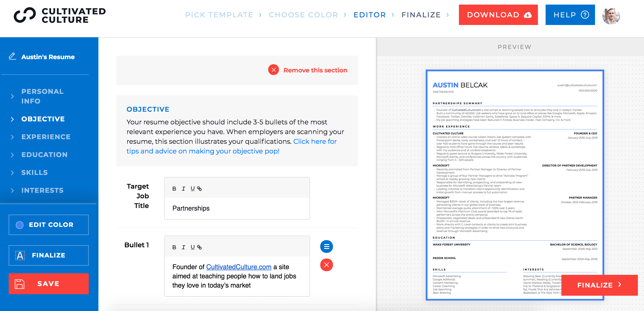
Task: Click the Bold icon in Target Job Title
Action: [174, 189]
